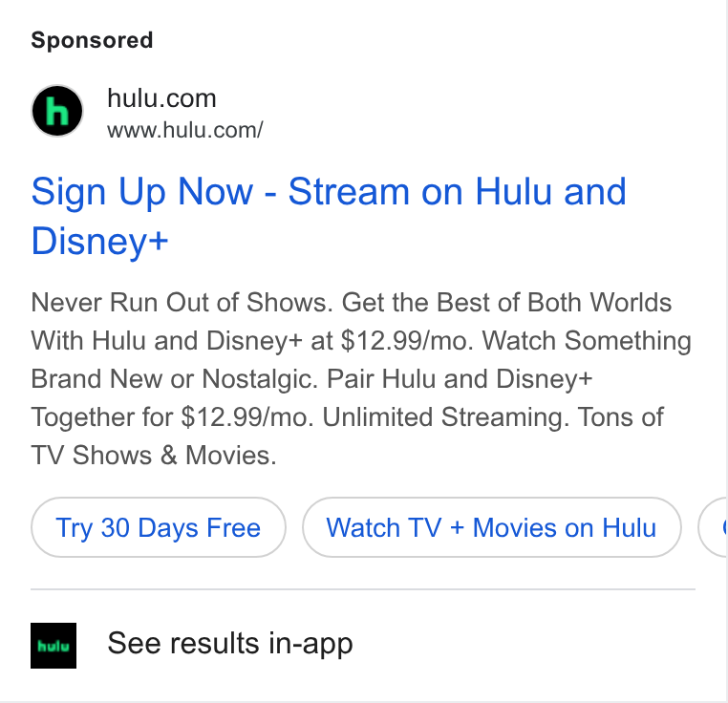728x703 pixels.
Task: Click the Unlimited Streaming text in description
Action: click(x=446, y=417)
